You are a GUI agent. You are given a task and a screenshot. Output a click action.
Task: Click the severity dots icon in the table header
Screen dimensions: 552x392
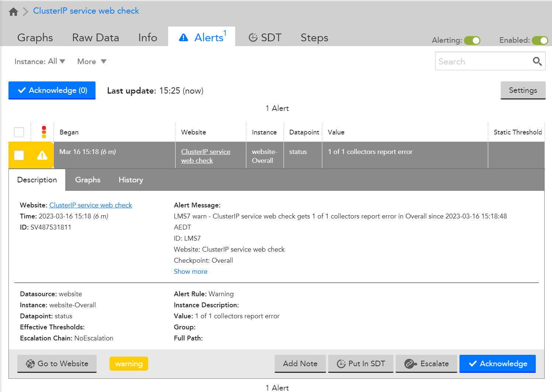(44, 132)
